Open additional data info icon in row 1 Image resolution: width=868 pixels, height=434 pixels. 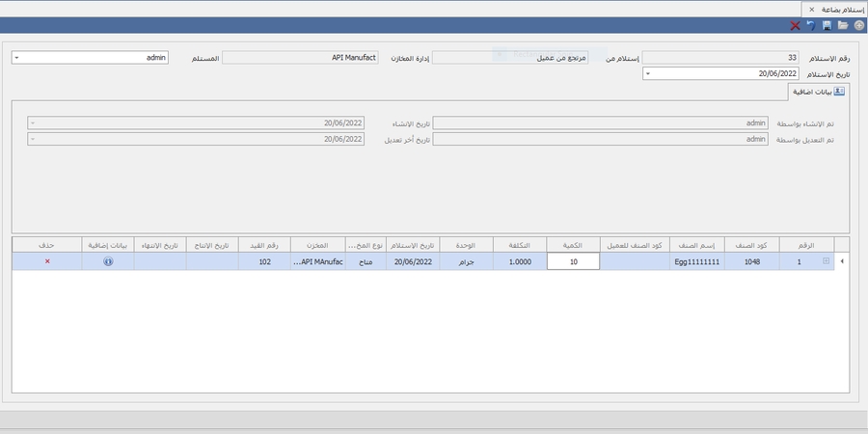[x=108, y=261]
